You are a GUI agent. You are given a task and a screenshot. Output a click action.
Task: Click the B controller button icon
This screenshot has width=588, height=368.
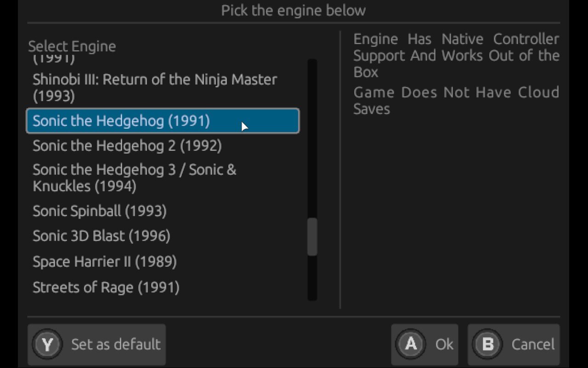(487, 344)
